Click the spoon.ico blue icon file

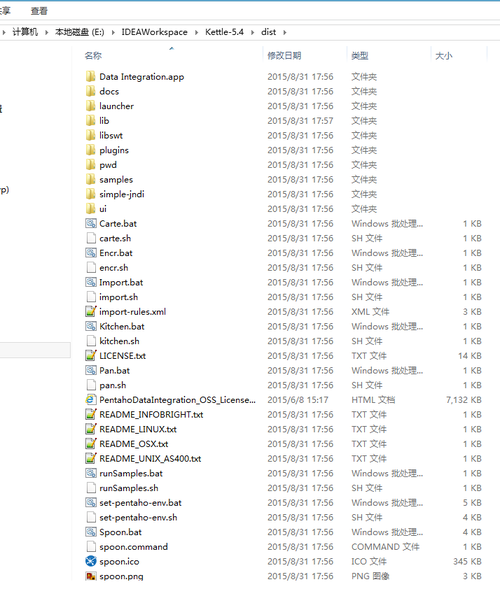tap(91, 561)
